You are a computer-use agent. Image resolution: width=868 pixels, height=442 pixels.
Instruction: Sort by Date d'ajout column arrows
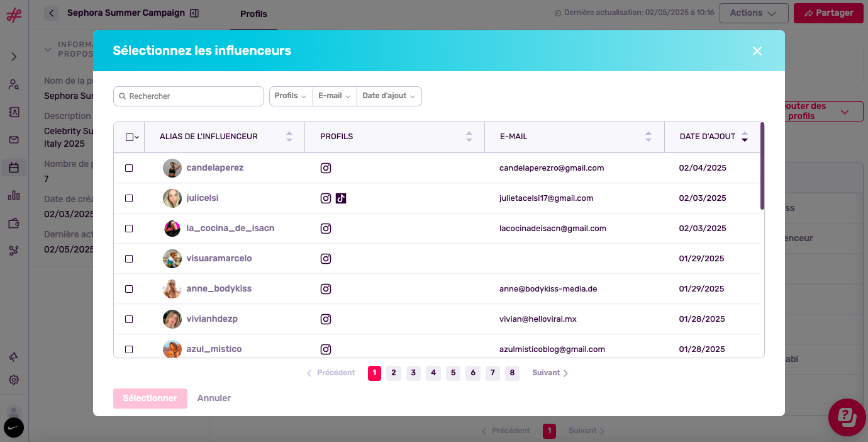coord(745,137)
